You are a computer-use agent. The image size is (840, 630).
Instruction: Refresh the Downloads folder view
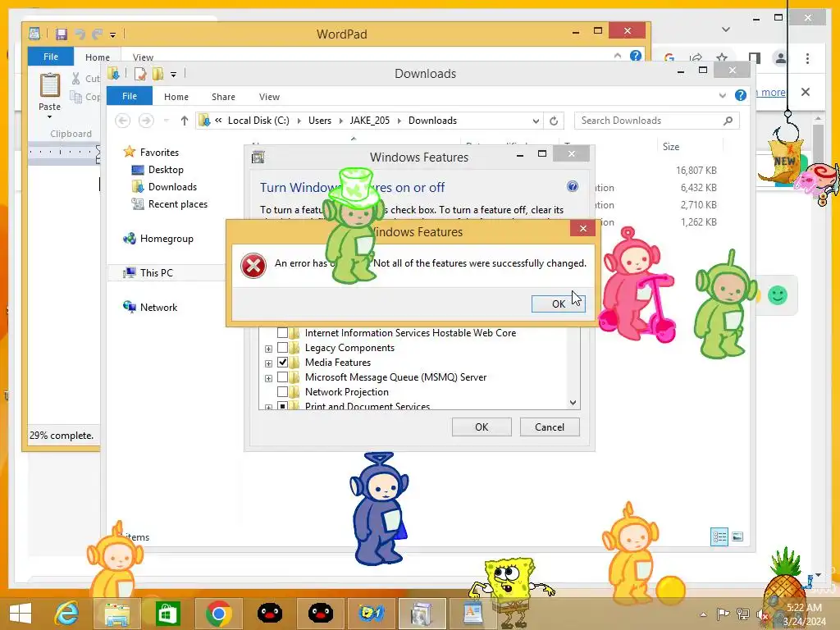coord(554,121)
